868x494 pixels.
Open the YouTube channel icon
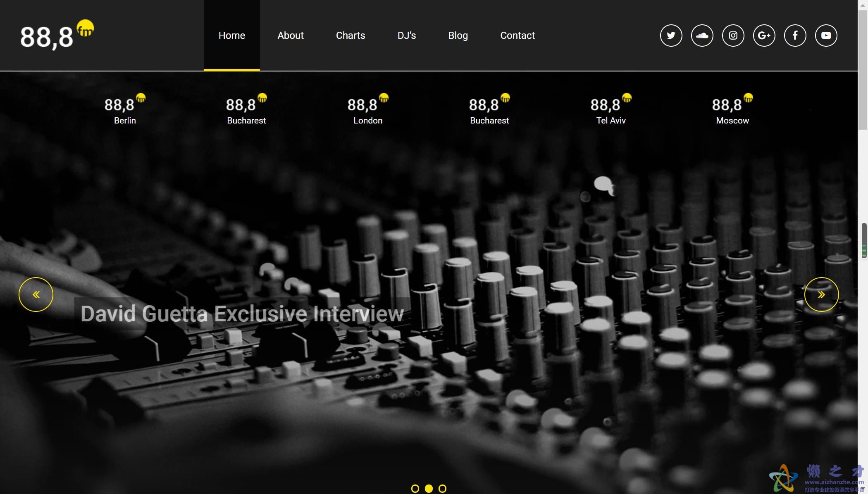826,36
